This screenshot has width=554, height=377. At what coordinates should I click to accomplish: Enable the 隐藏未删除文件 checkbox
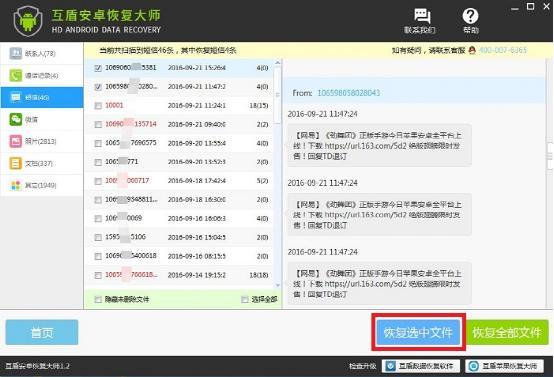(x=98, y=300)
